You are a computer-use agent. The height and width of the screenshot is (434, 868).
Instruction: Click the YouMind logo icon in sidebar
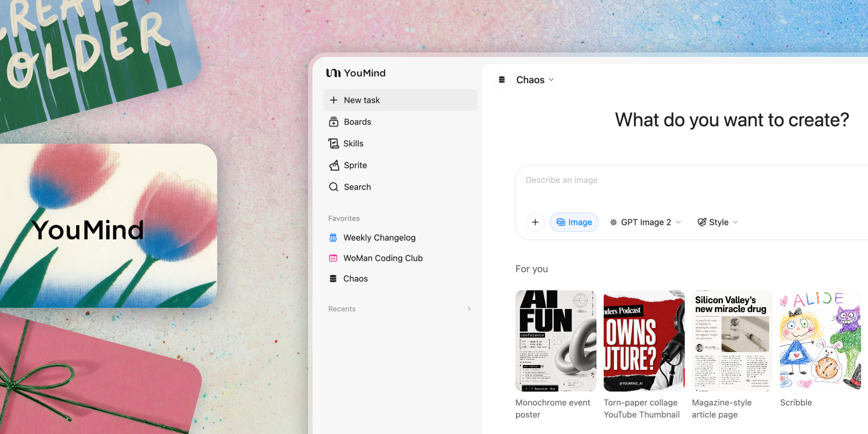[333, 73]
